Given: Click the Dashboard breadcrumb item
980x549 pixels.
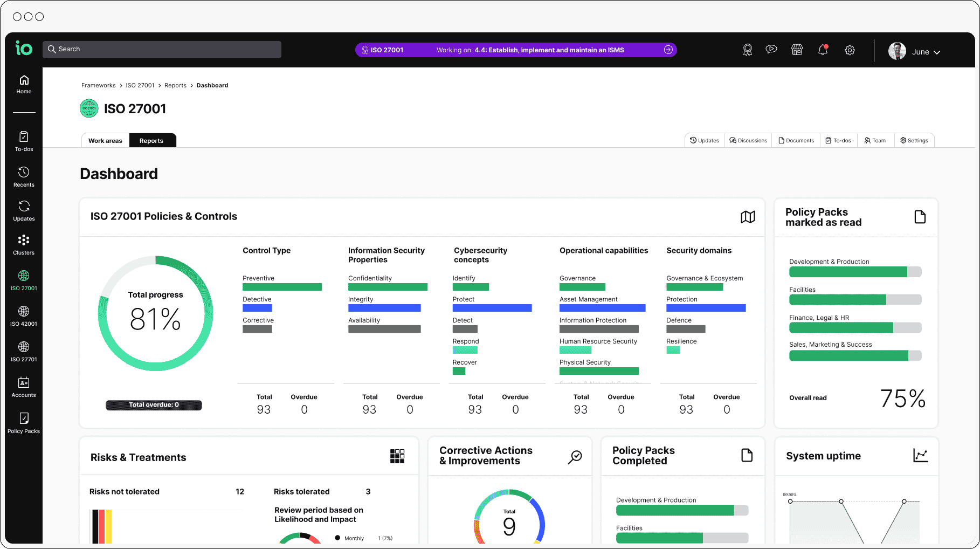Looking at the screenshot, I should [x=212, y=85].
